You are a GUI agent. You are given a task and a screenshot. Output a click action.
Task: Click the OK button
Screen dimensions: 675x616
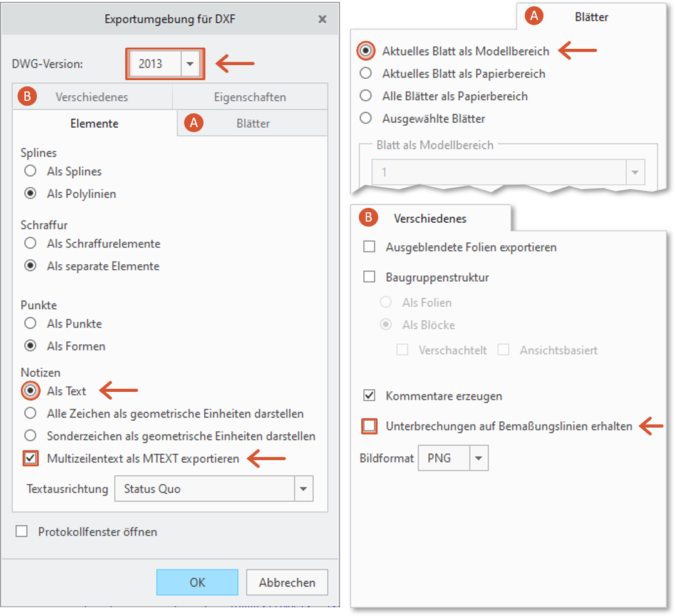click(x=197, y=582)
